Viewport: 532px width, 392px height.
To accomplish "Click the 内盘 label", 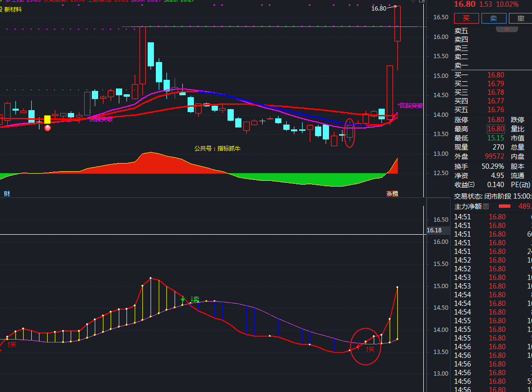I will click(x=518, y=156).
